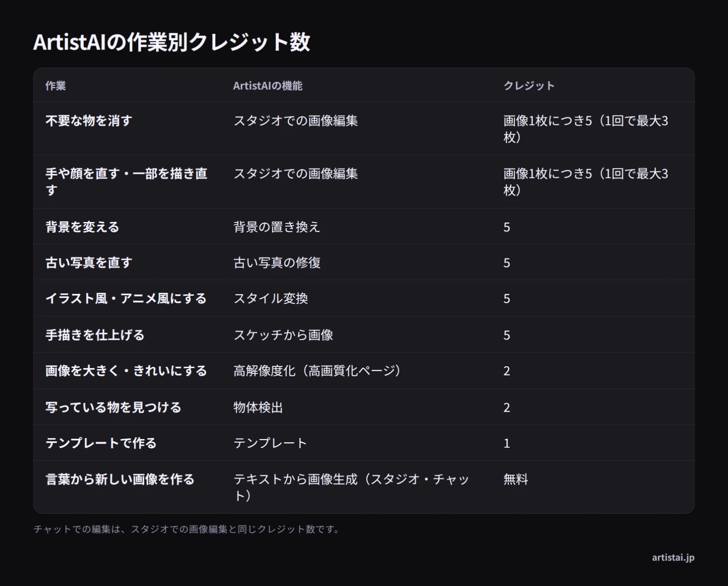This screenshot has width=728, height=586.
Task: Select '画像を大きく・きれいにする' cell
Action: [x=126, y=370]
